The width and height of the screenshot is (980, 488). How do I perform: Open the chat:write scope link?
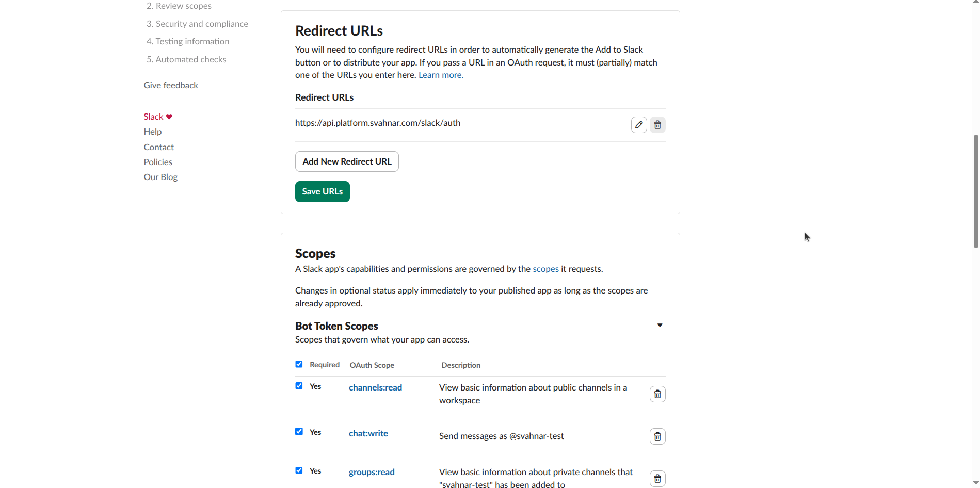[x=368, y=433]
